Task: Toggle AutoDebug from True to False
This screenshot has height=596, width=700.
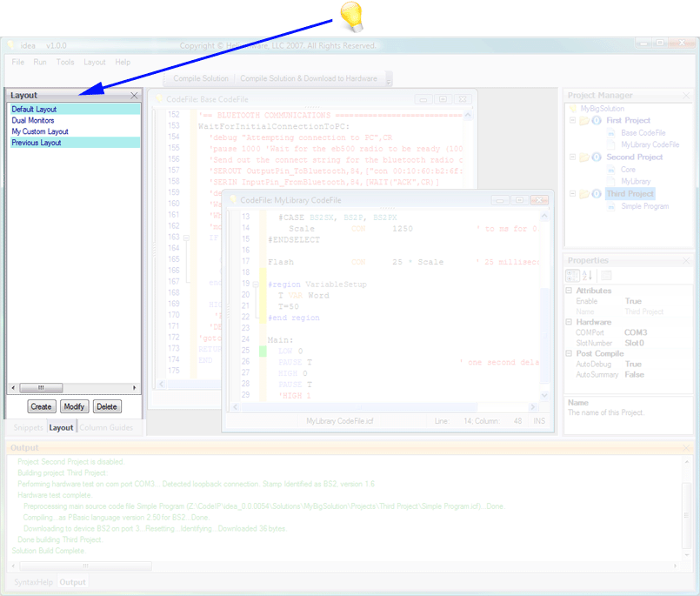Action: (x=633, y=364)
